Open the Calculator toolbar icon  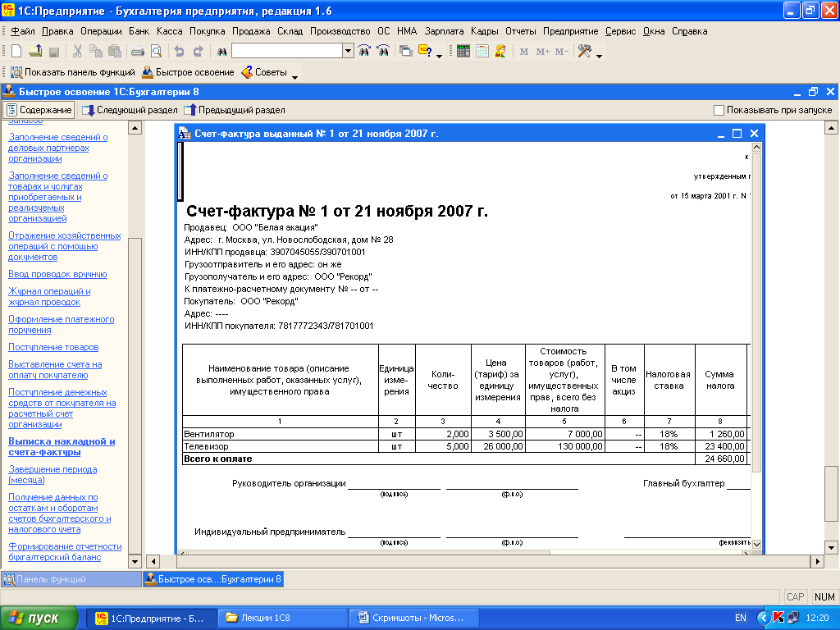click(x=463, y=52)
